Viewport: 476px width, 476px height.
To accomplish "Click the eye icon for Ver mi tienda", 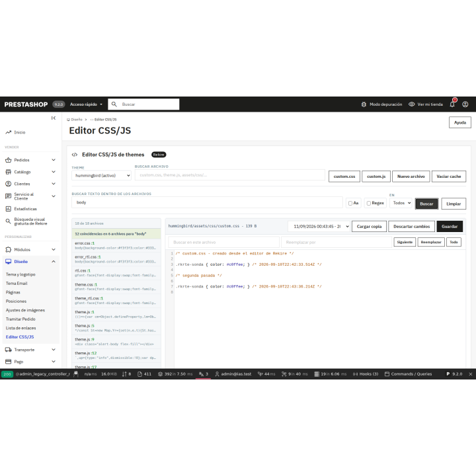I will 411,104.
